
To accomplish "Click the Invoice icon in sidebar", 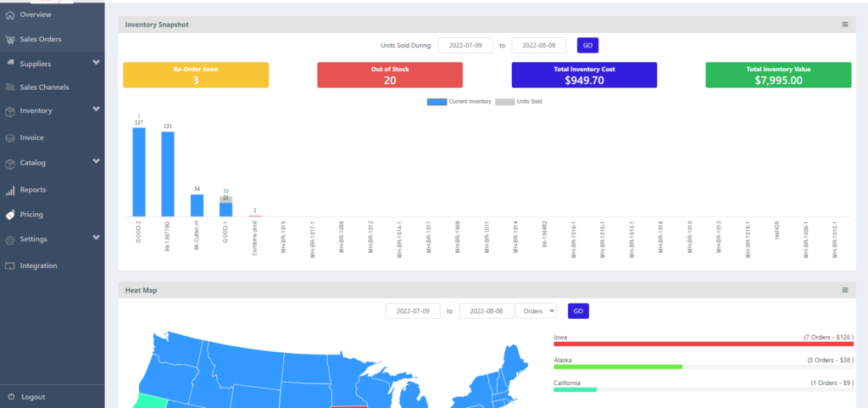I will [10, 137].
